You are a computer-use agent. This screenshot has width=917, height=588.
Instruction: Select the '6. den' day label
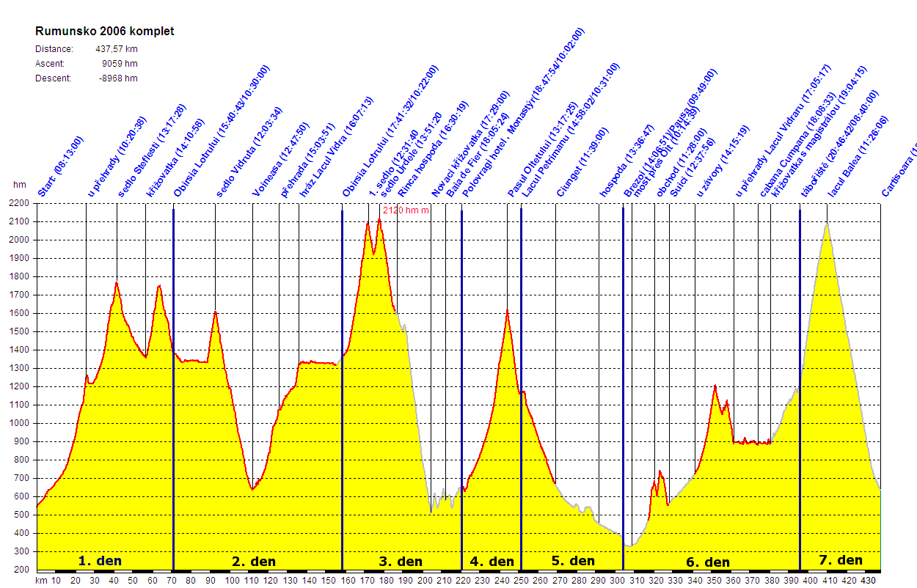pos(708,562)
